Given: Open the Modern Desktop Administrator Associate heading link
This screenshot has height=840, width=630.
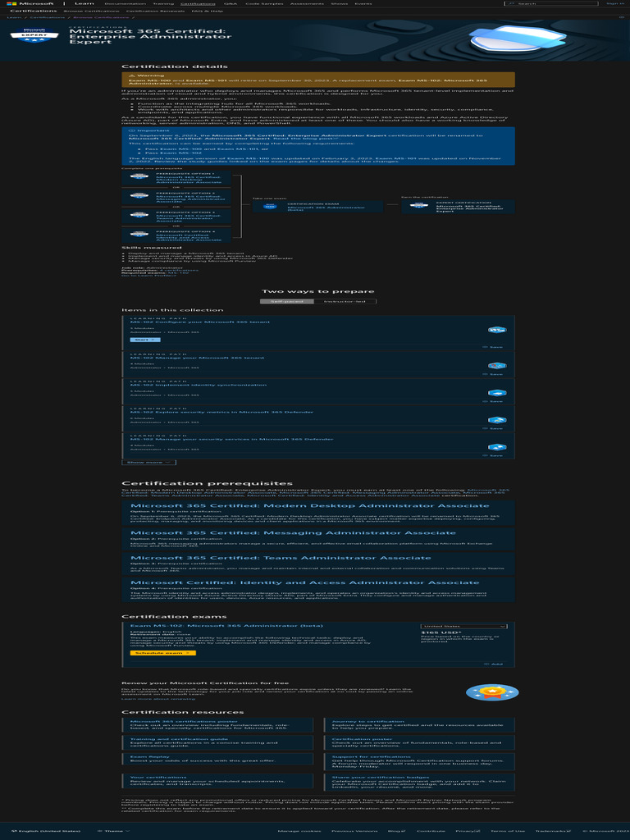Looking at the screenshot, I should [309, 505].
